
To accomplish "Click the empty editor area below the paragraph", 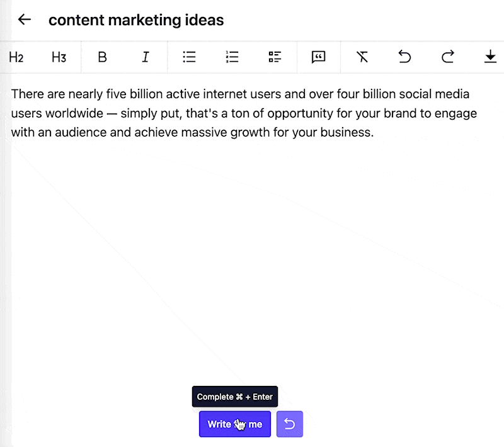I will pyautogui.click(x=252, y=252).
